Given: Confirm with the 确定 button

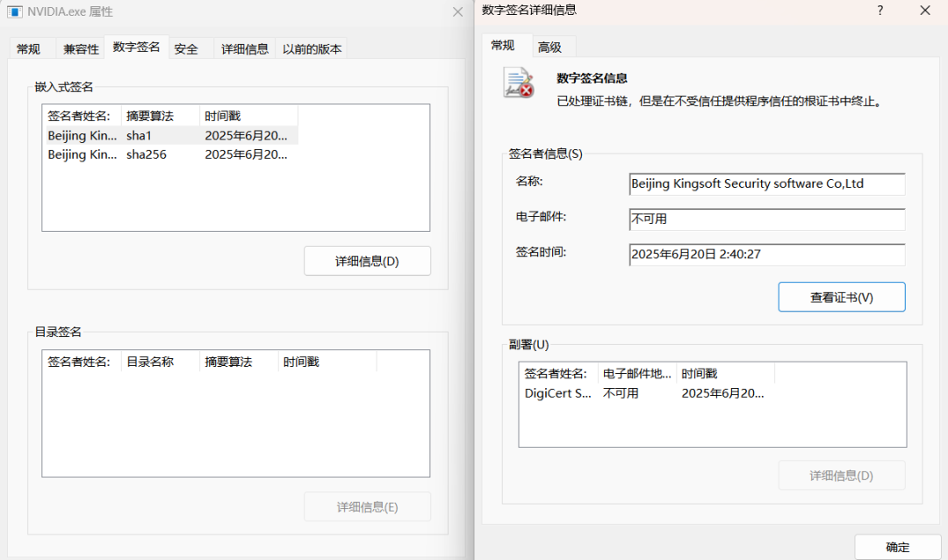Looking at the screenshot, I should (x=898, y=548).
